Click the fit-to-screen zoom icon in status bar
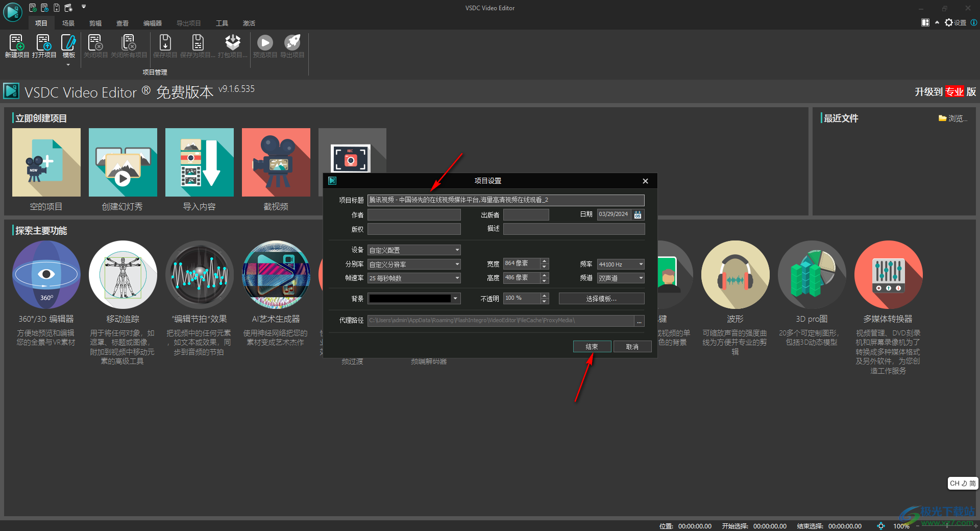980x531 pixels. [881, 526]
